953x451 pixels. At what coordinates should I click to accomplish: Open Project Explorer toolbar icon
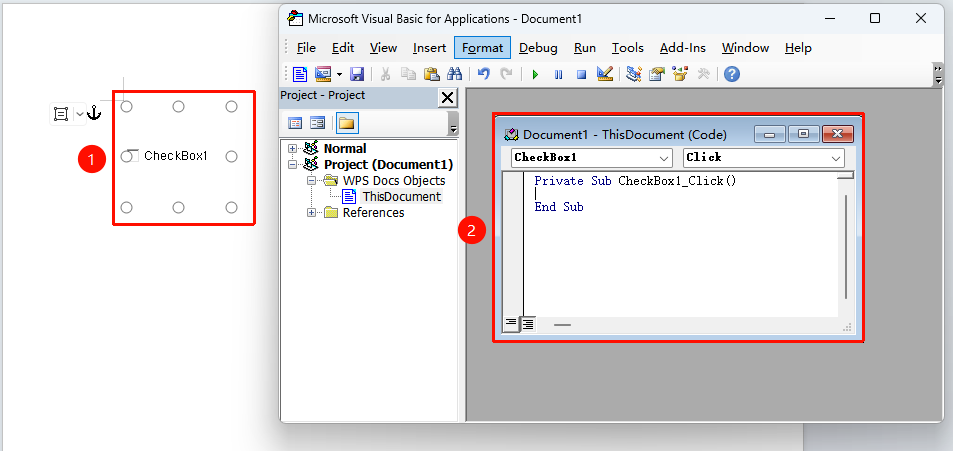(x=634, y=74)
